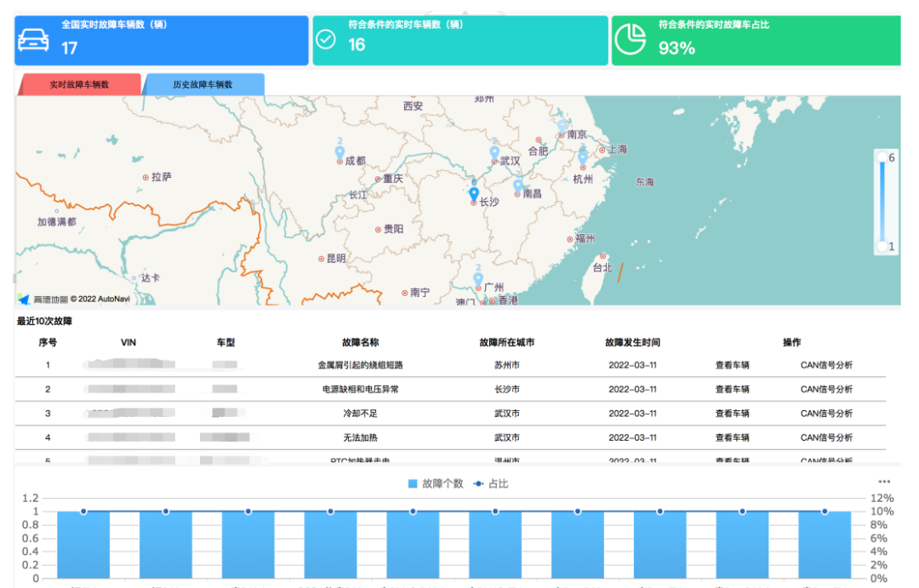Open the chart's three-dot more menu

[x=884, y=482]
